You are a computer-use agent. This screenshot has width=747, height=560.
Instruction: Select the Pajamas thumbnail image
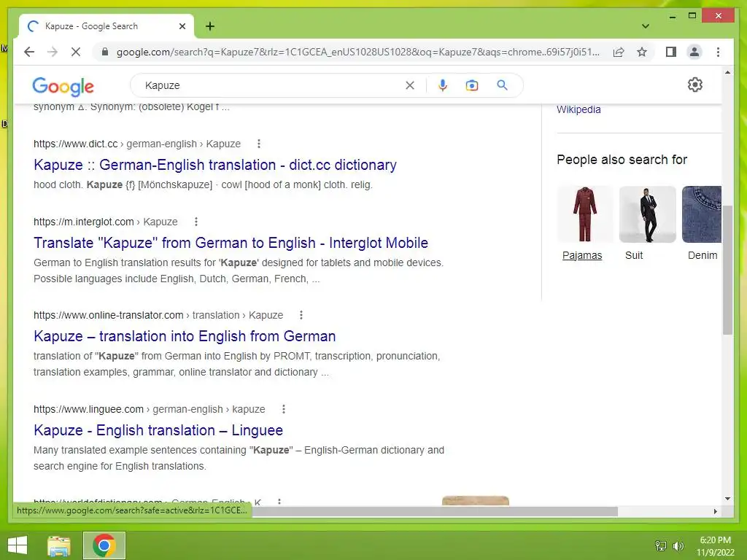[x=585, y=214]
